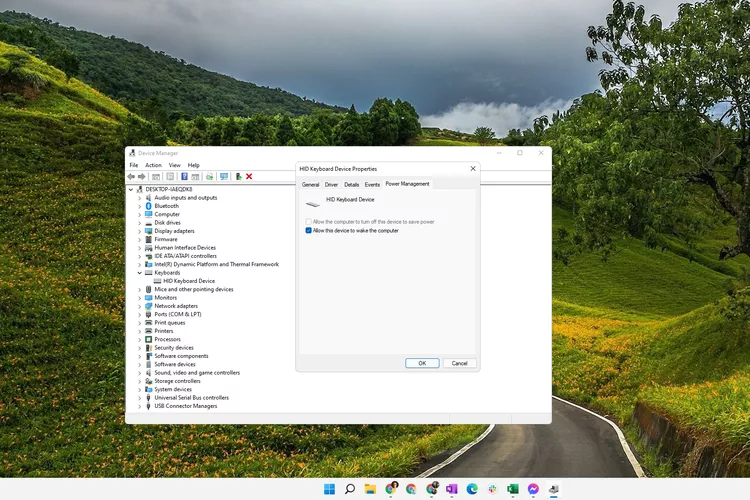This screenshot has height=500, width=750.
Task: Select System devices row
Action: click(x=173, y=389)
